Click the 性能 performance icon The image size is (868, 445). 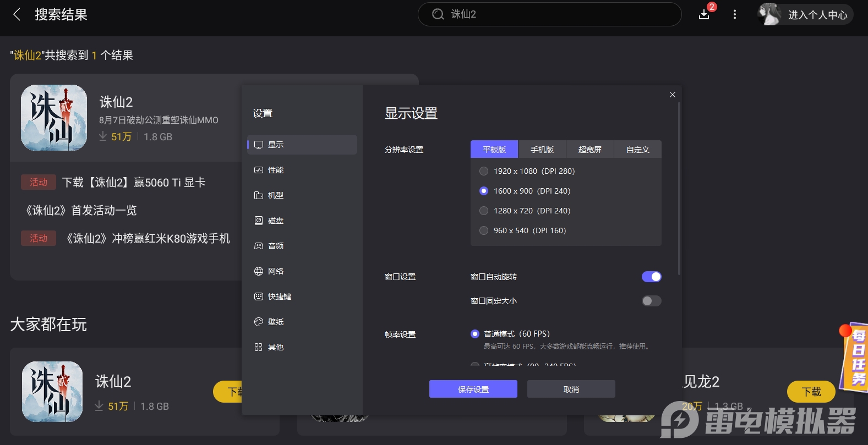(x=259, y=170)
